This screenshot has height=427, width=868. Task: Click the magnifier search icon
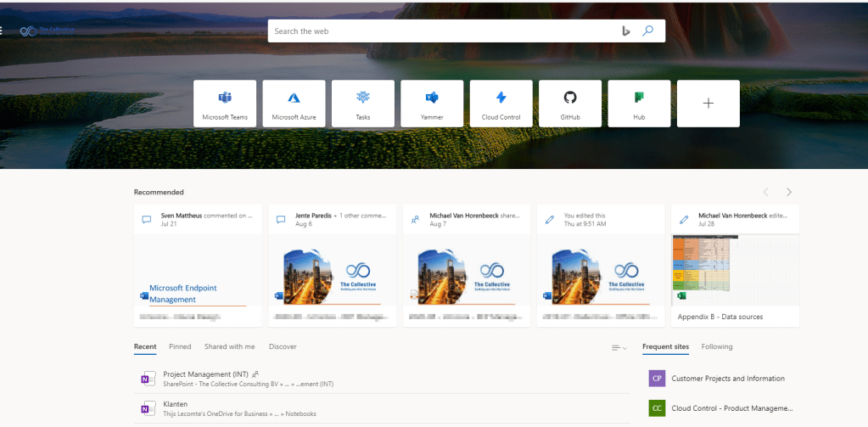648,31
